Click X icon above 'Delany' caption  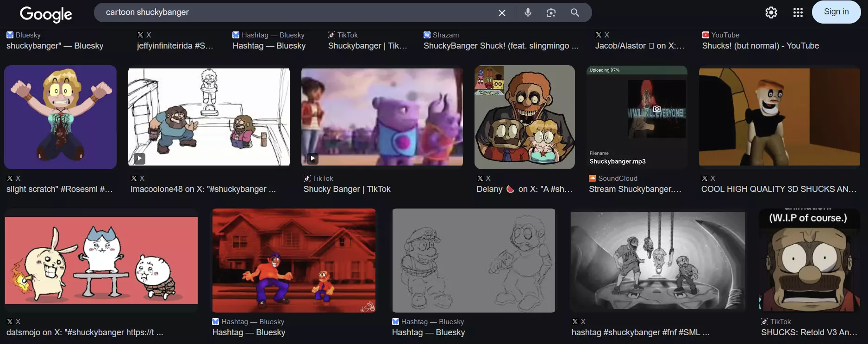tap(480, 178)
